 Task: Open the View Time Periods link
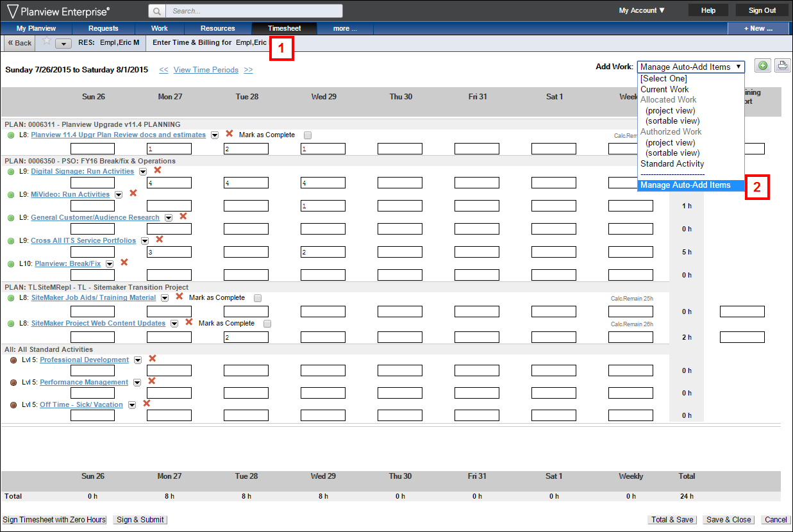(206, 70)
